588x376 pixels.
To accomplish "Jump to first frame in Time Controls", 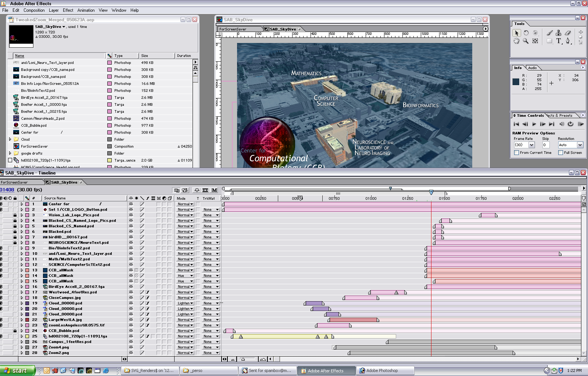I will coord(516,124).
